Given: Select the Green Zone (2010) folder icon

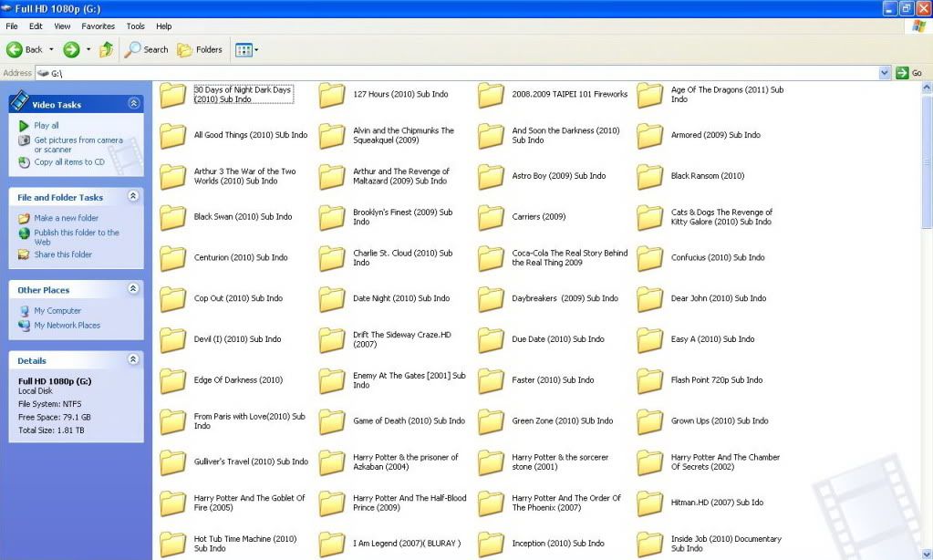Looking at the screenshot, I should point(491,421).
